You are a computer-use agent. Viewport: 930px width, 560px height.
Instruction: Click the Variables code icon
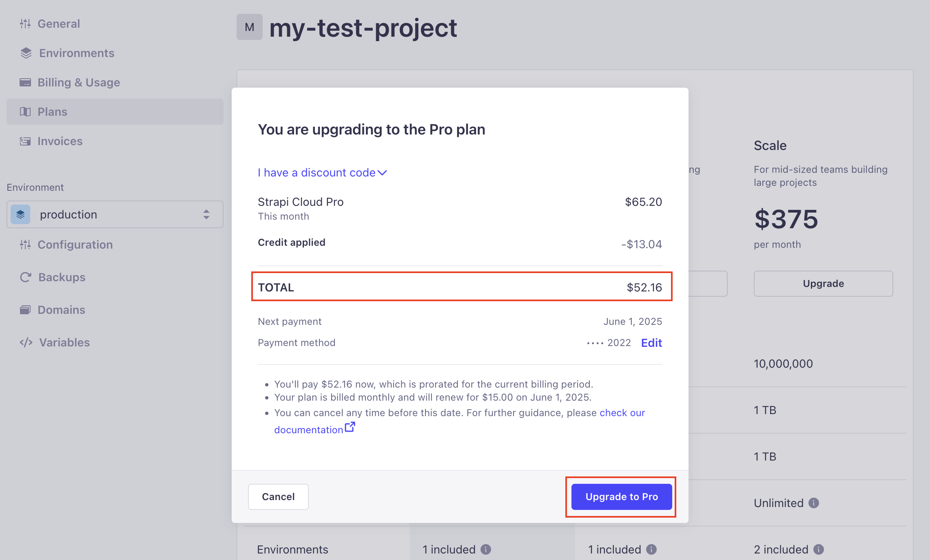[x=26, y=342]
